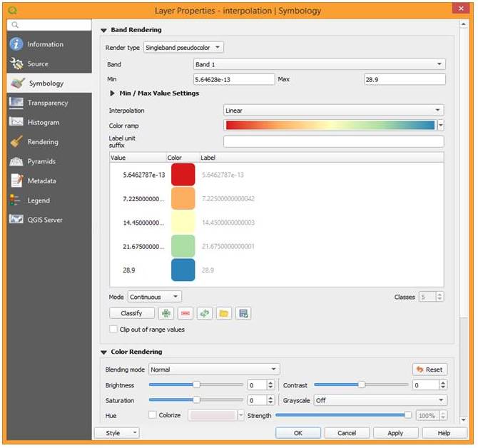
Task: Click the QGIS logo in title bar
Action: 13,11
